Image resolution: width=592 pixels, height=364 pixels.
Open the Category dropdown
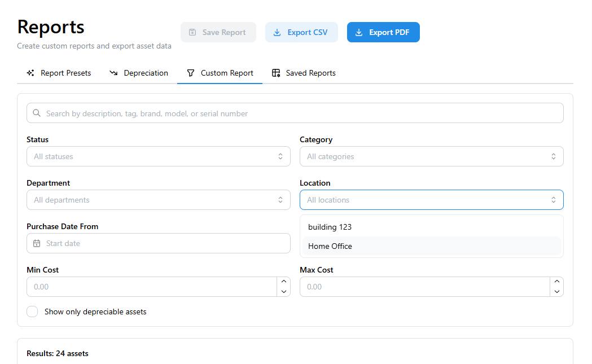click(431, 156)
